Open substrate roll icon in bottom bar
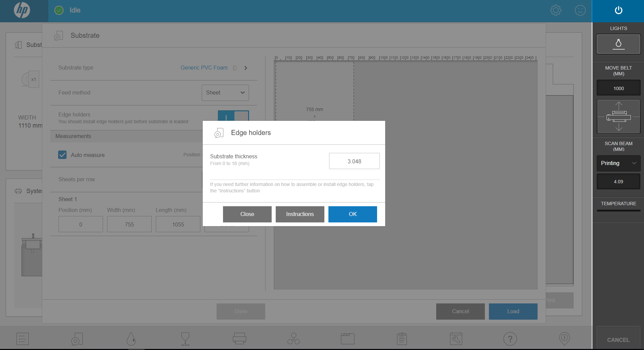Viewport: 644px width, 350px height. (77, 339)
